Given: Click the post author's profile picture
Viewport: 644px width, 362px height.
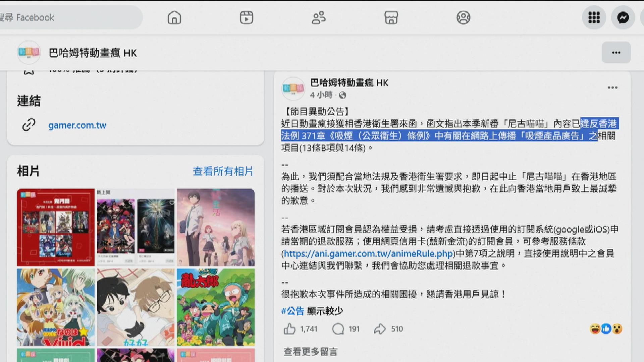Looking at the screenshot, I should click(x=293, y=89).
